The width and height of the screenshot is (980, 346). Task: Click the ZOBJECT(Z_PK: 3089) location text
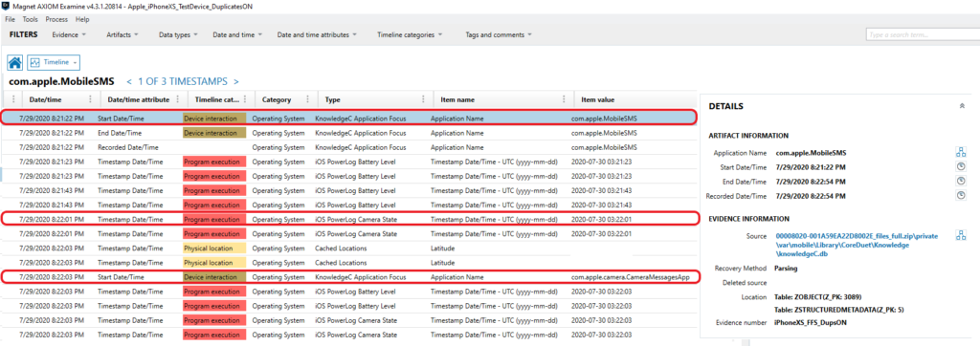817,296
